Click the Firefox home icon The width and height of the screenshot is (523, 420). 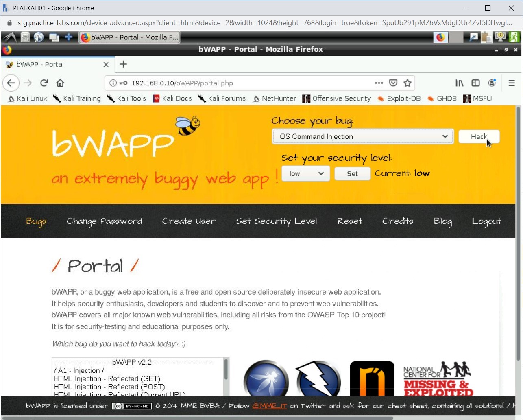(60, 83)
